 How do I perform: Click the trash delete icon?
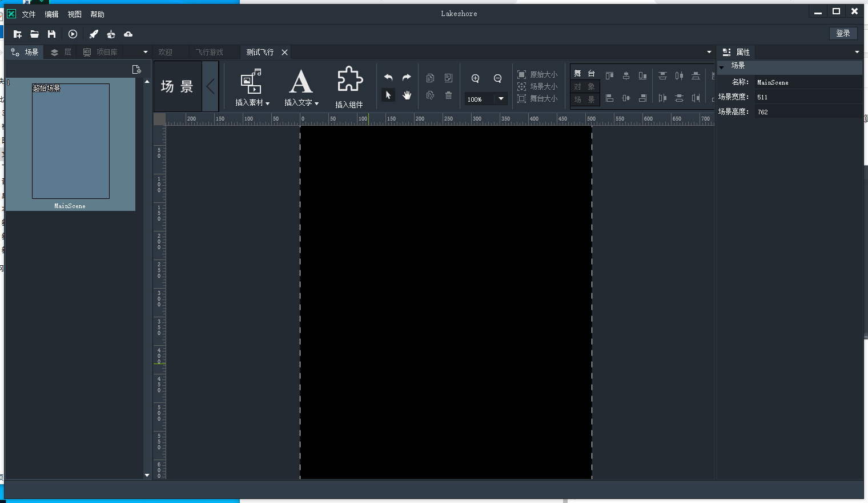[448, 95]
